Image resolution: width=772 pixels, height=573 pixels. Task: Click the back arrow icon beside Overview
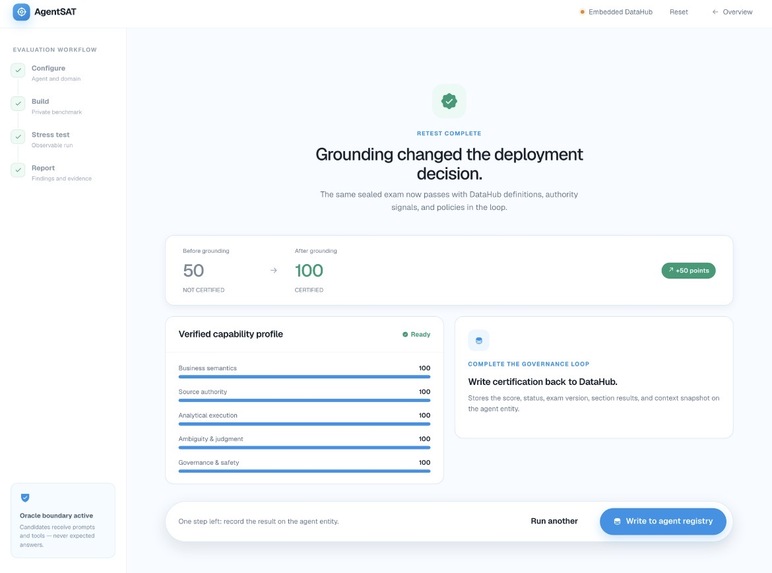click(715, 12)
